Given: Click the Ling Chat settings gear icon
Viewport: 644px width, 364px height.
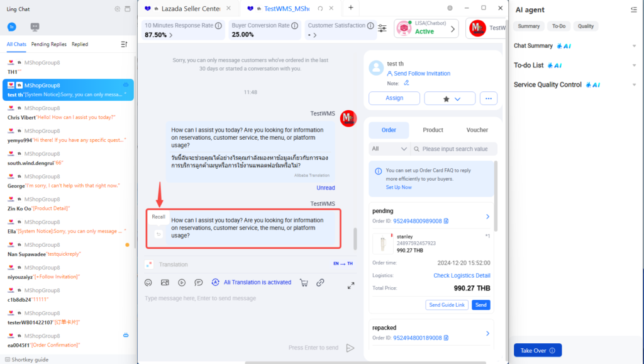Looking at the screenshot, I should [x=118, y=9].
